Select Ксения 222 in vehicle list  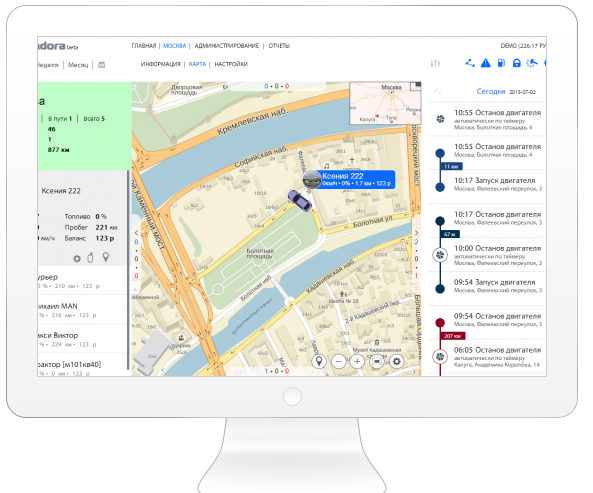pos(61,191)
